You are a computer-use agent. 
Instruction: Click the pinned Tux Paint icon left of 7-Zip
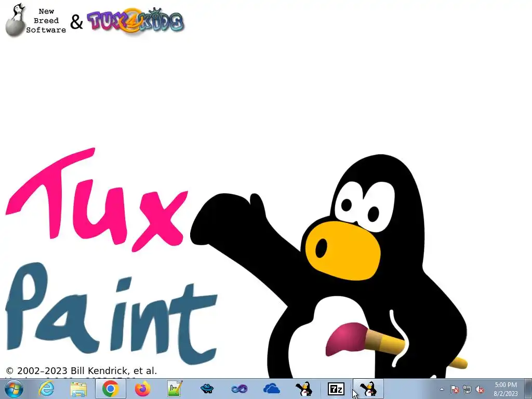(x=303, y=389)
